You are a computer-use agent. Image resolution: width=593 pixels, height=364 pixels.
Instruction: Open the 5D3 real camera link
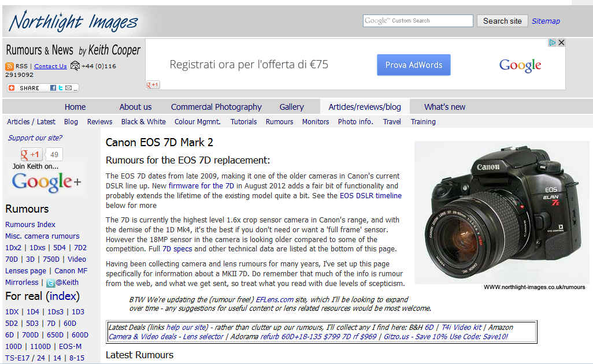[32, 324]
